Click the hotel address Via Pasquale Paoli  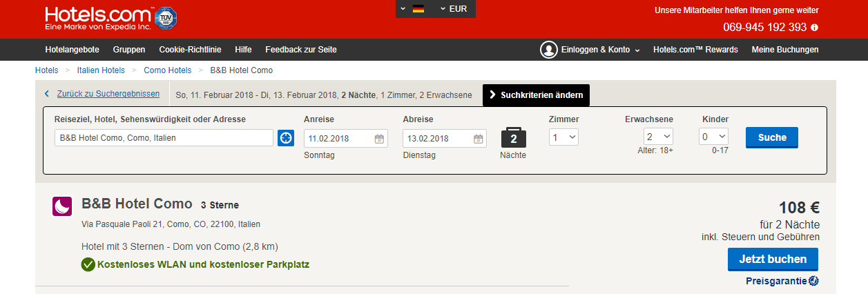point(171,224)
